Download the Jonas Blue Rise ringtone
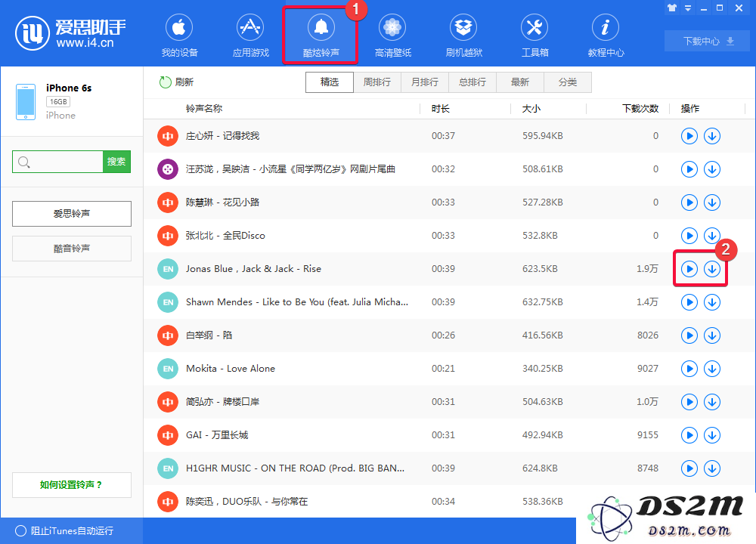 pyautogui.click(x=712, y=269)
